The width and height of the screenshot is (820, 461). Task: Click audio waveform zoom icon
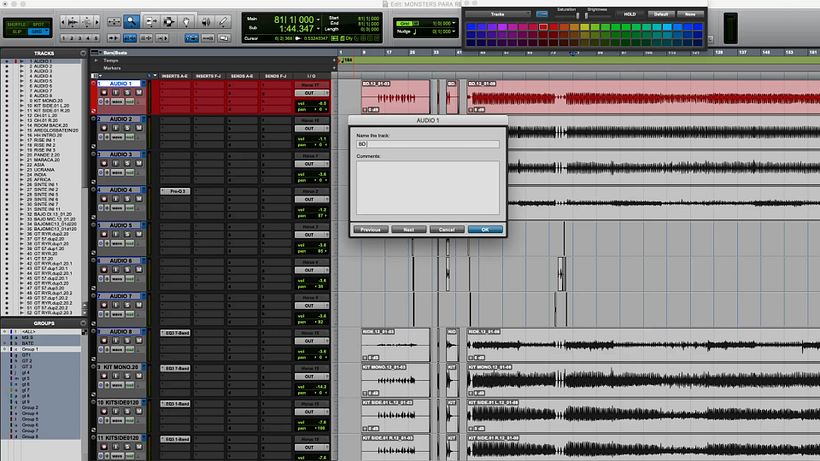coord(73,22)
